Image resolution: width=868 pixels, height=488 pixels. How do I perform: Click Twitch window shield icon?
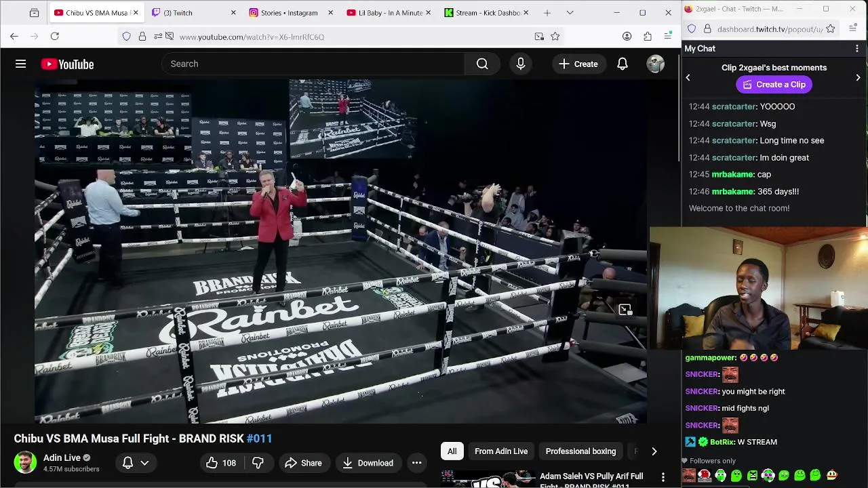(692, 29)
